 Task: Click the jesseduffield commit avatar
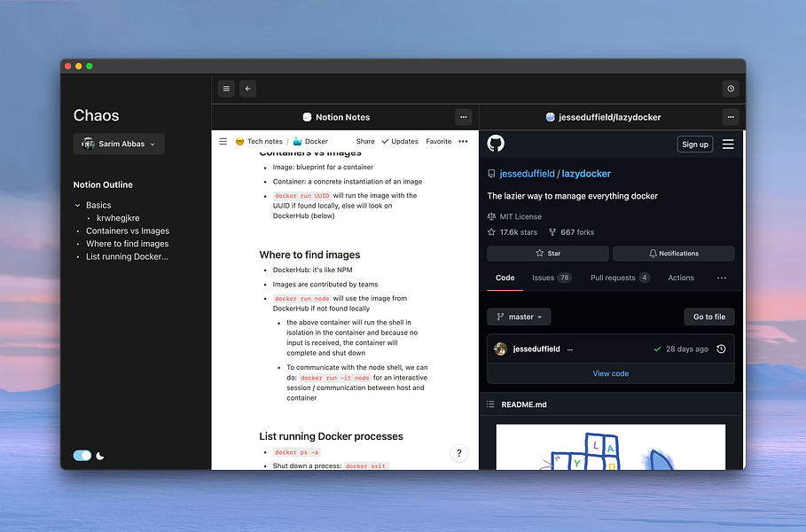pyautogui.click(x=500, y=349)
